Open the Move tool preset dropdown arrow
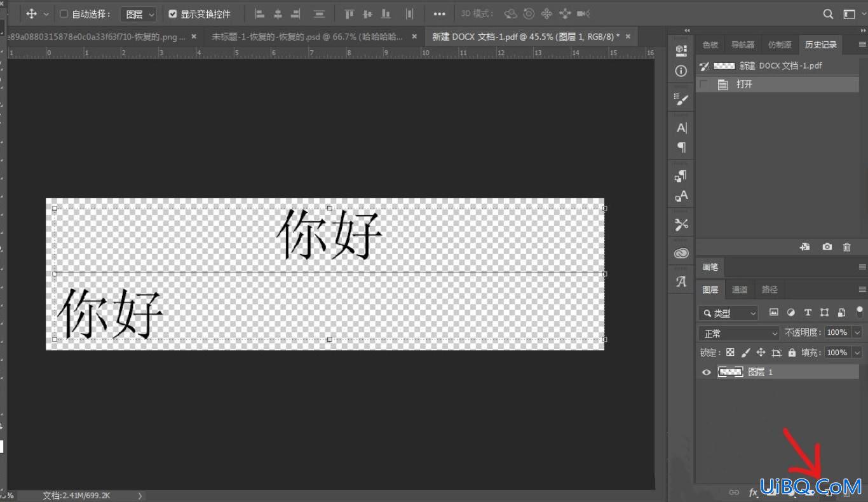Viewport: 868px width, 502px height. [x=46, y=14]
